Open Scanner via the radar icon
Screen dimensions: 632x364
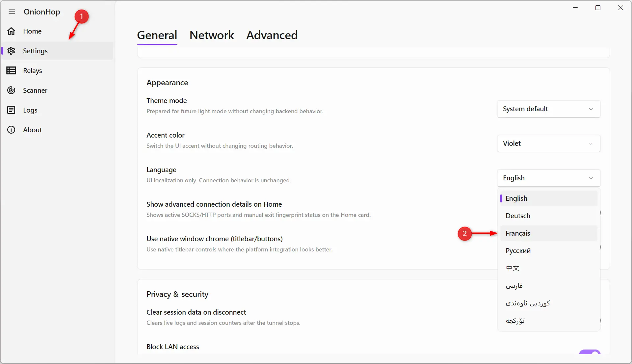pyautogui.click(x=11, y=90)
